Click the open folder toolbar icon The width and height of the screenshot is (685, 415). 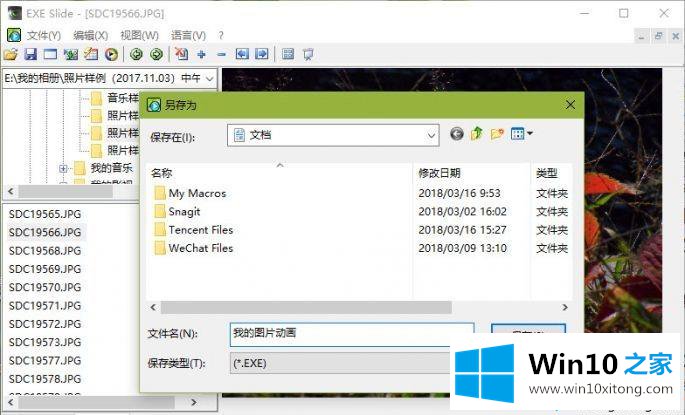pyautogui.click(x=10, y=54)
